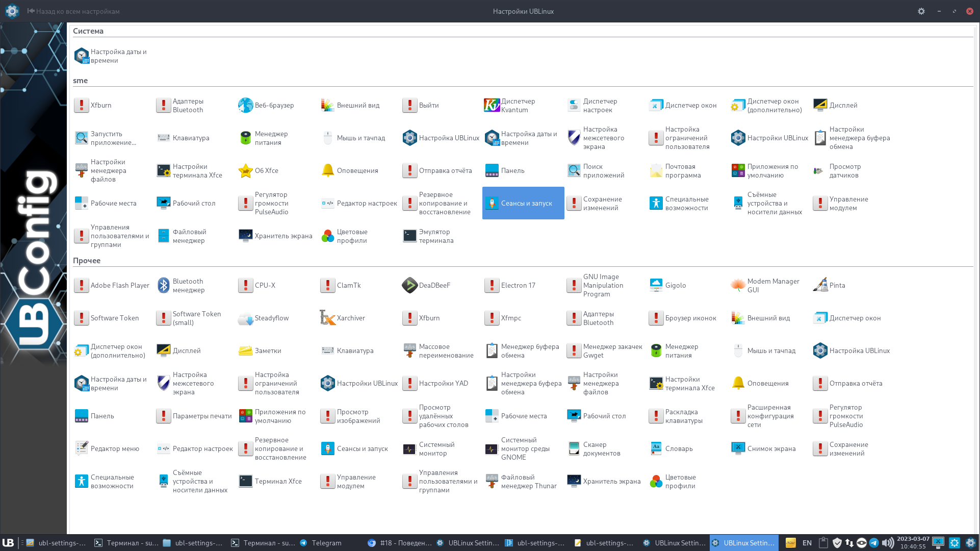
Task: Click the volume speaker tray icon
Action: point(887,543)
